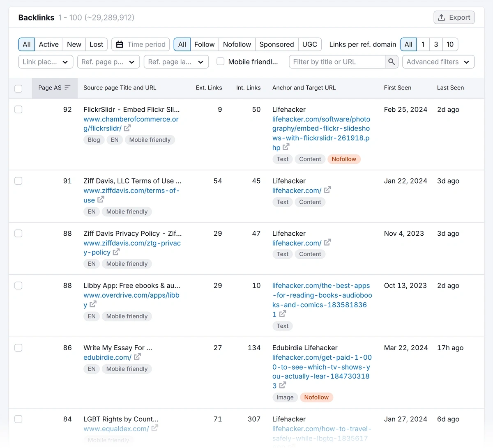493x448 pixels.
Task: Open www.overdrive.com/apps/libby source link
Action: pyautogui.click(x=131, y=300)
